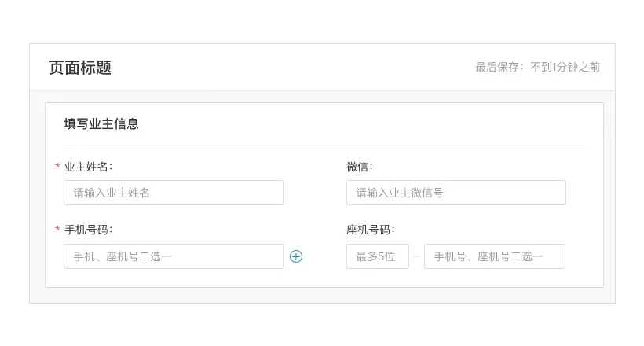Click the gray margin around the form card

(x=37, y=197)
